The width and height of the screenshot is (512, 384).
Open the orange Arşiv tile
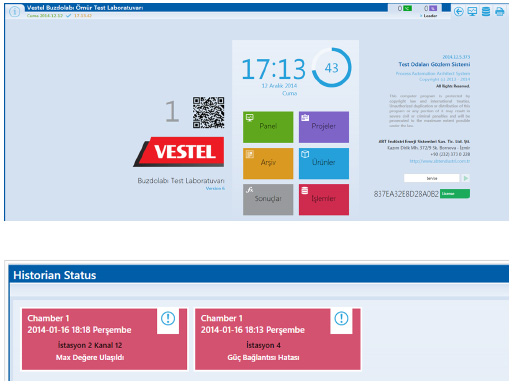(268, 163)
